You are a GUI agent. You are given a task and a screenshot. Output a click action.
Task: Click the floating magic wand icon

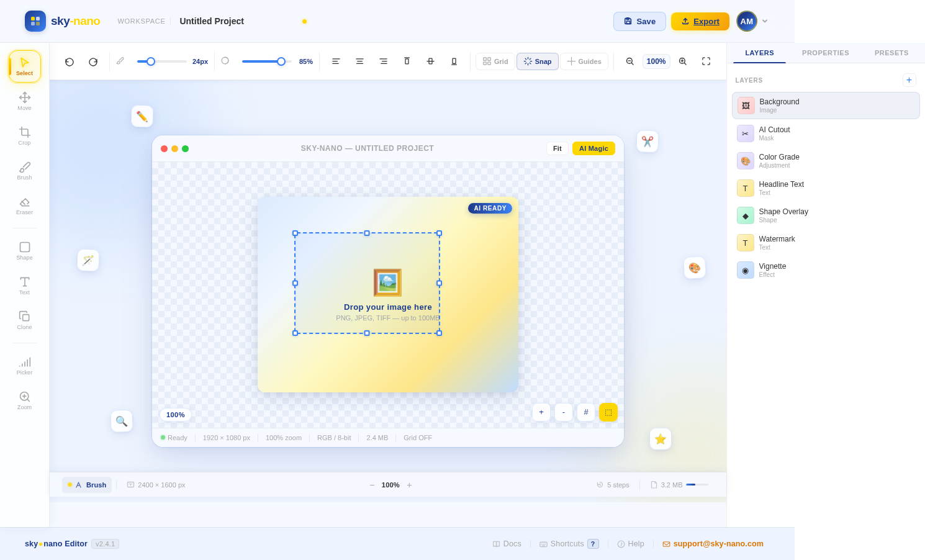pos(88,260)
